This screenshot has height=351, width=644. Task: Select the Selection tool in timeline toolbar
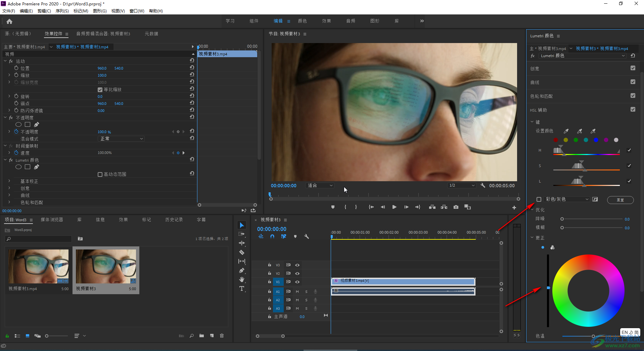(x=242, y=225)
